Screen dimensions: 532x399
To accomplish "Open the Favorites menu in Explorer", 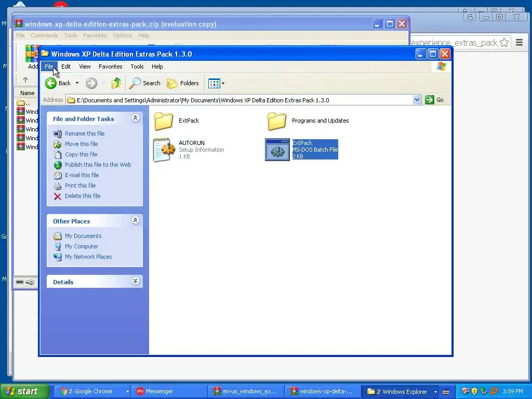I will click(x=110, y=66).
